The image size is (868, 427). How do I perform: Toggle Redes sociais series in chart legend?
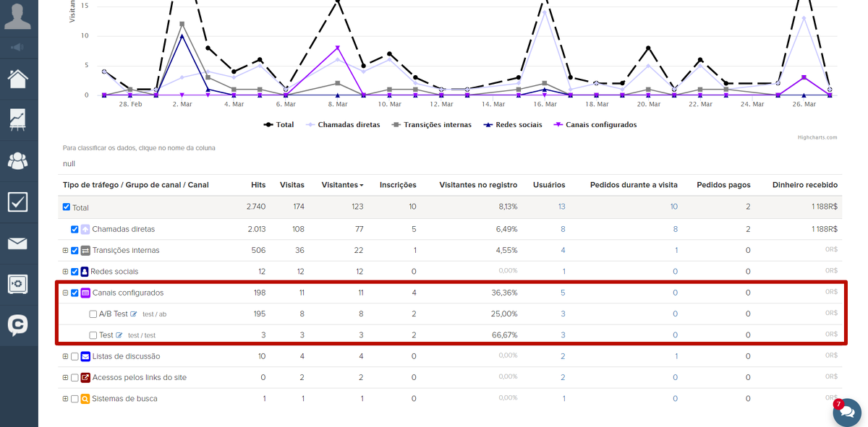click(516, 124)
